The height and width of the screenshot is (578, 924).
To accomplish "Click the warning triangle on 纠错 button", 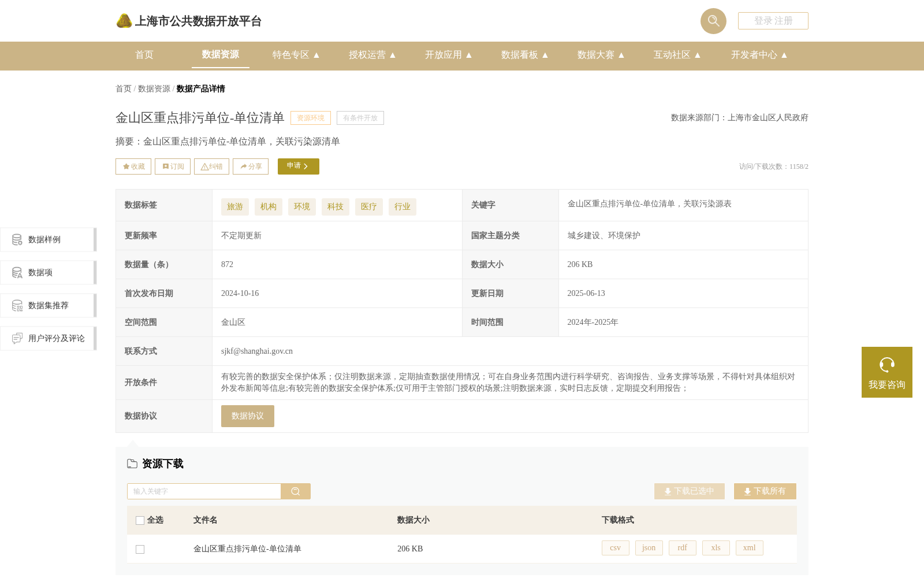I will [204, 166].
